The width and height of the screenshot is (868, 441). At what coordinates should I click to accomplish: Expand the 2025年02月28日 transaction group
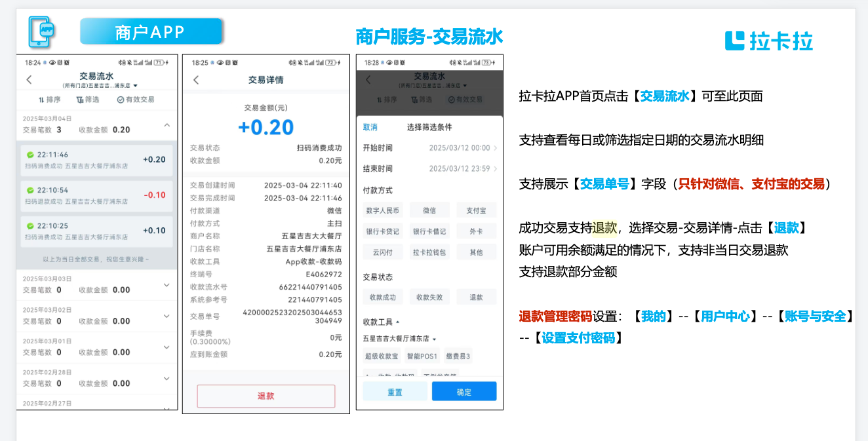click(167, 378)
